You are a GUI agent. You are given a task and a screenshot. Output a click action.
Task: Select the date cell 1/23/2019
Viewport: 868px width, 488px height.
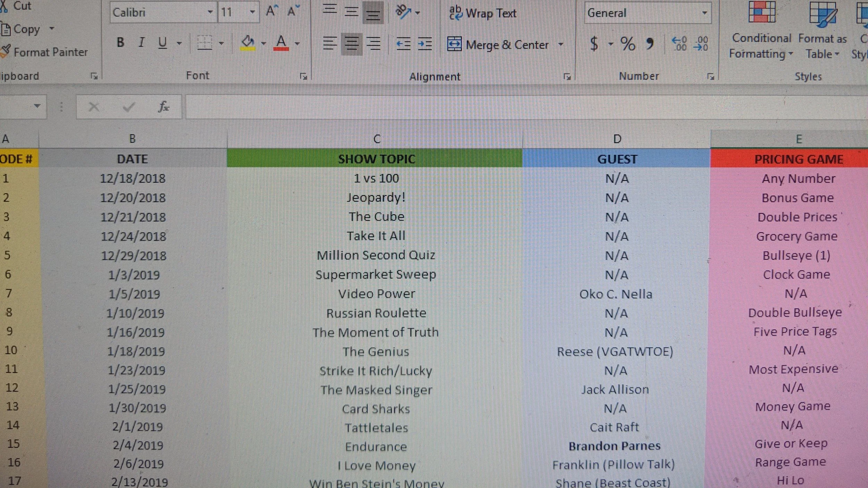[136, 370]
